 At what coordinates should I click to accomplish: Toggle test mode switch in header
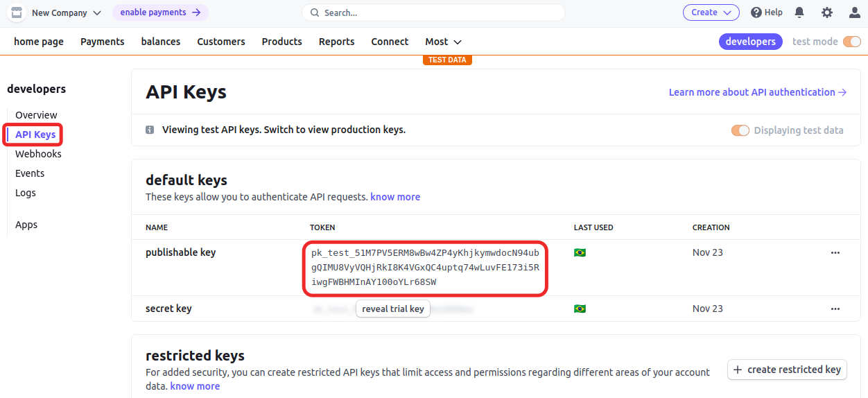point(852,42)
